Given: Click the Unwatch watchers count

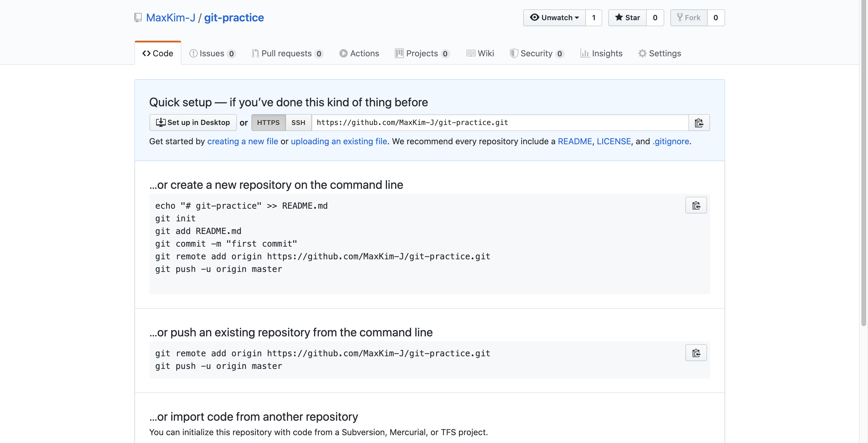Looking at the screenshot, I should click(x=594, y=17).
